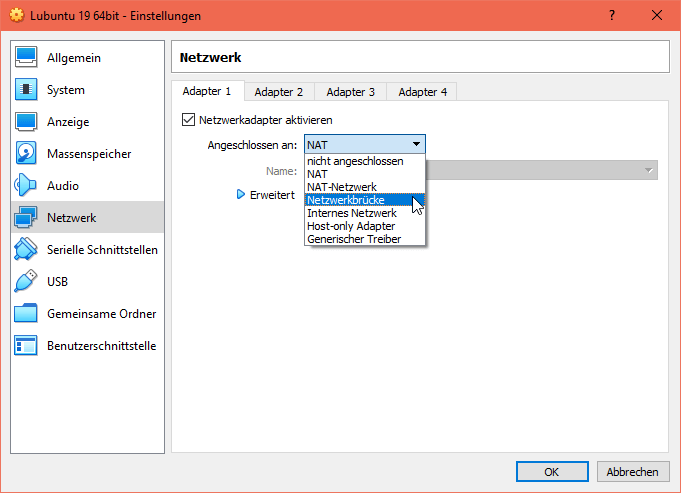Image resolution: width=681 pixels, height=493 pixels.
Task: Open the Allgemein settings monitor icon
Action: point(26,57)
